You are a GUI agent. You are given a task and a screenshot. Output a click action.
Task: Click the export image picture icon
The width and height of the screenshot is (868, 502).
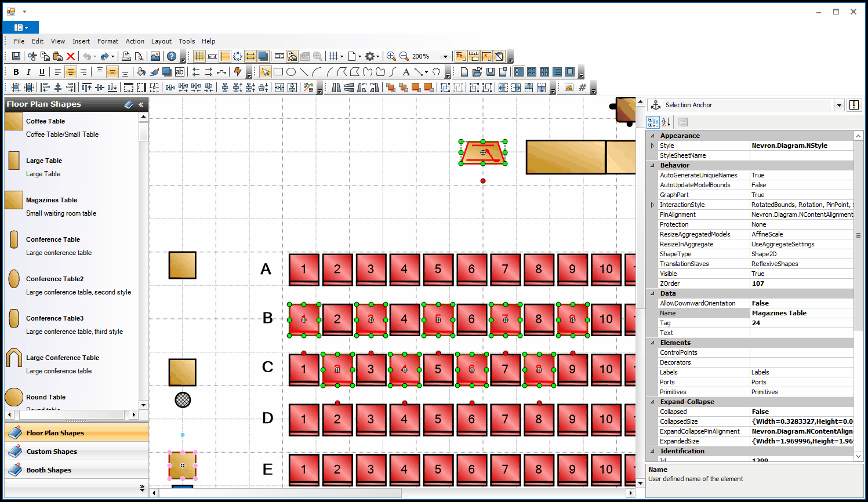coord(155,56)
